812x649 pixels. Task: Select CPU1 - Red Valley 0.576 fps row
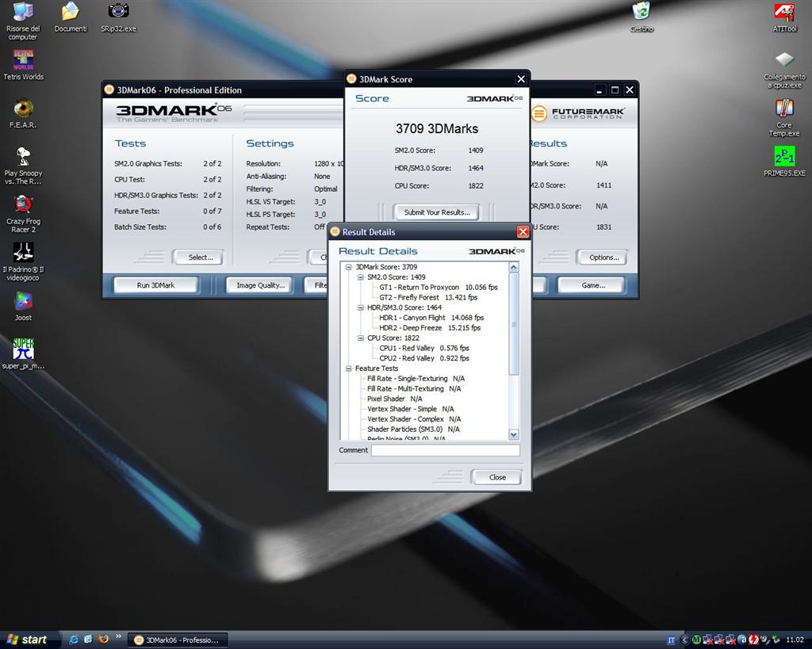coord(424,349)
